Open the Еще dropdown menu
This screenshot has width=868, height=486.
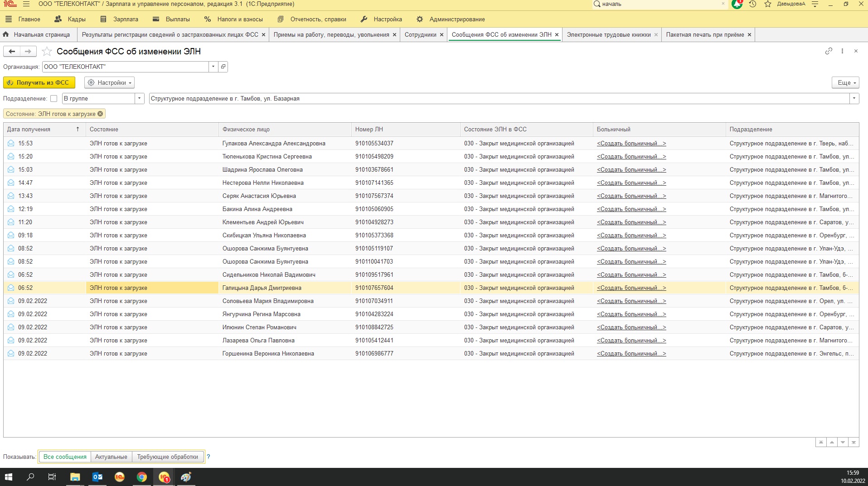coord(846,83)
